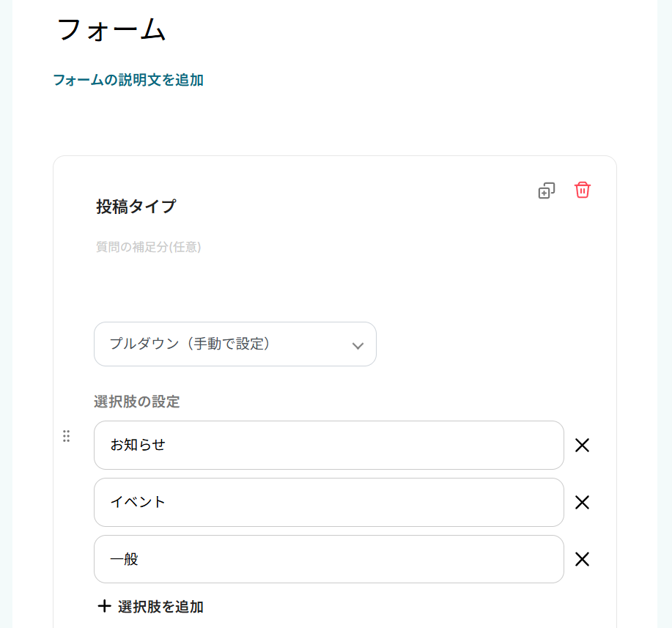
Task: Click into the イベント option field
Action: [x=328, y=502]
